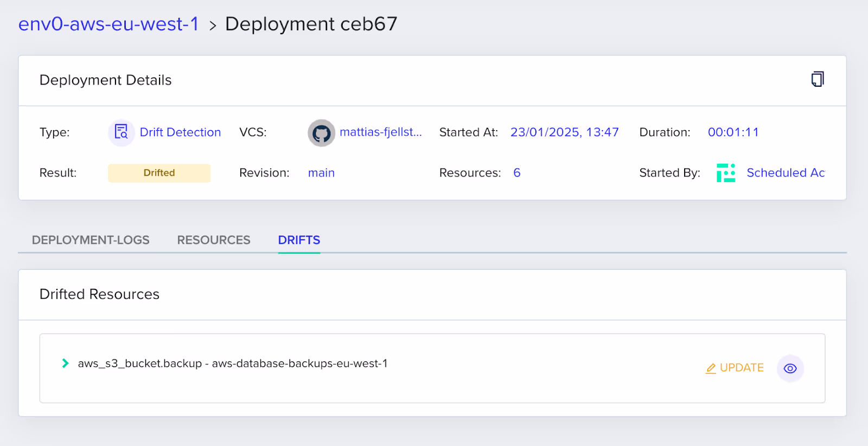Screen dimensions: 868x446
Task: Click the GitHub avatar icon
Action: coord(321,133)
